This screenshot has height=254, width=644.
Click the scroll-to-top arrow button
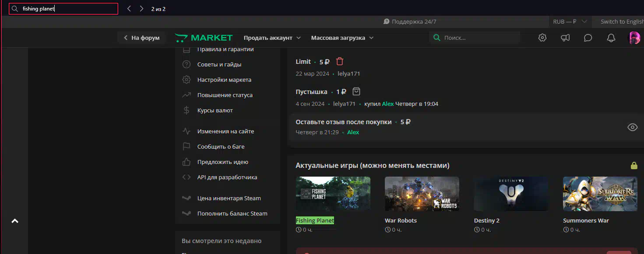tap(15, 221)
